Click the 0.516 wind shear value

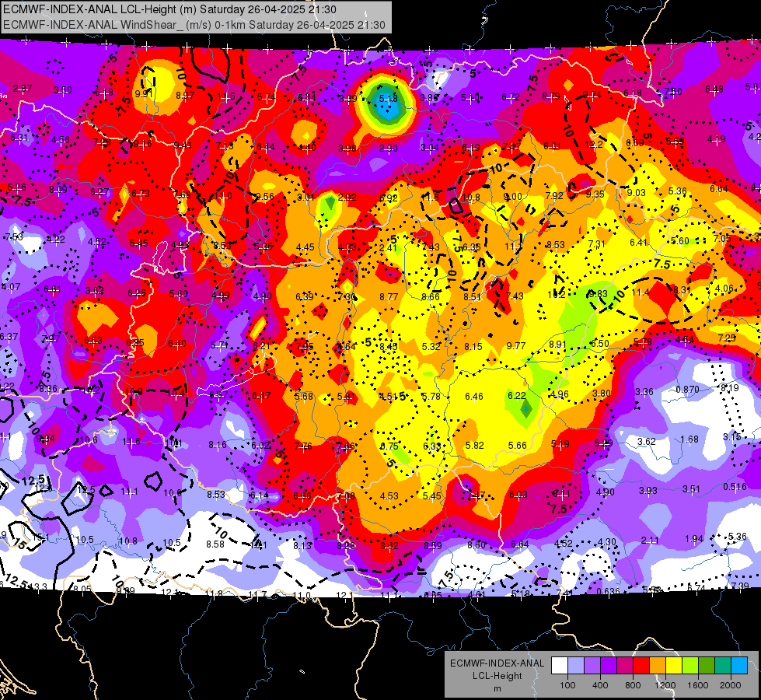tap(735, 487)
